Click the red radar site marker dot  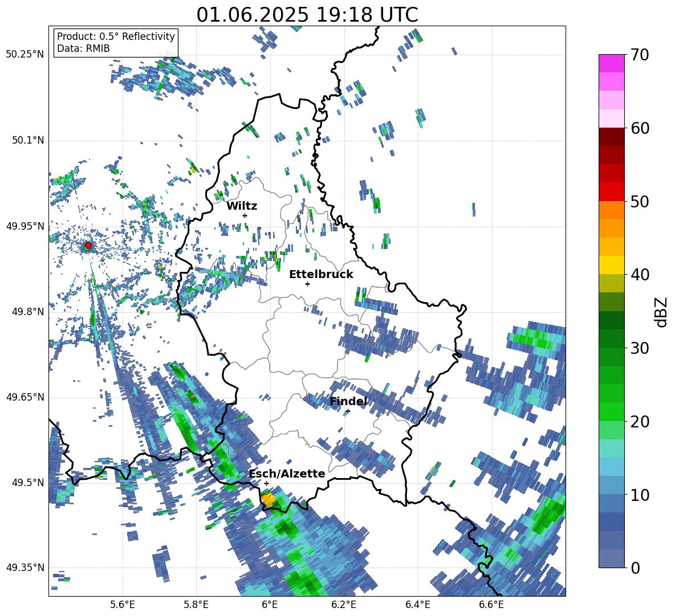tap(88, 246)
